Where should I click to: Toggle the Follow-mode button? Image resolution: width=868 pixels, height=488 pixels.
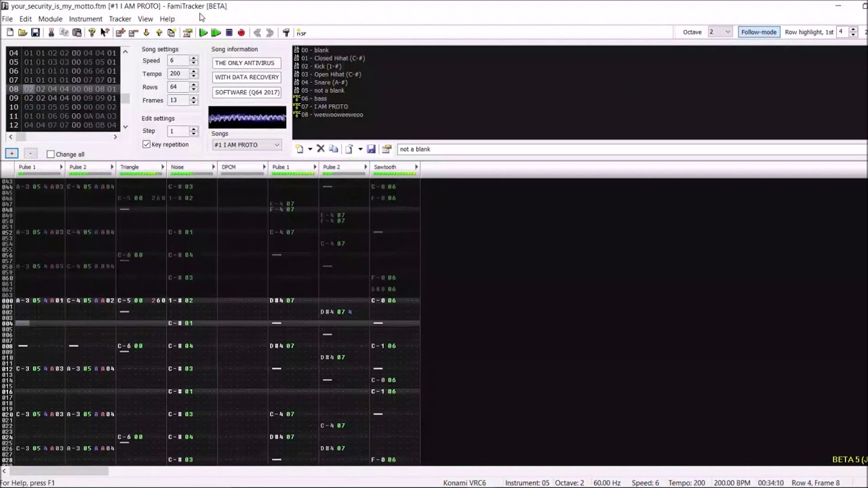tap(758, 32)
